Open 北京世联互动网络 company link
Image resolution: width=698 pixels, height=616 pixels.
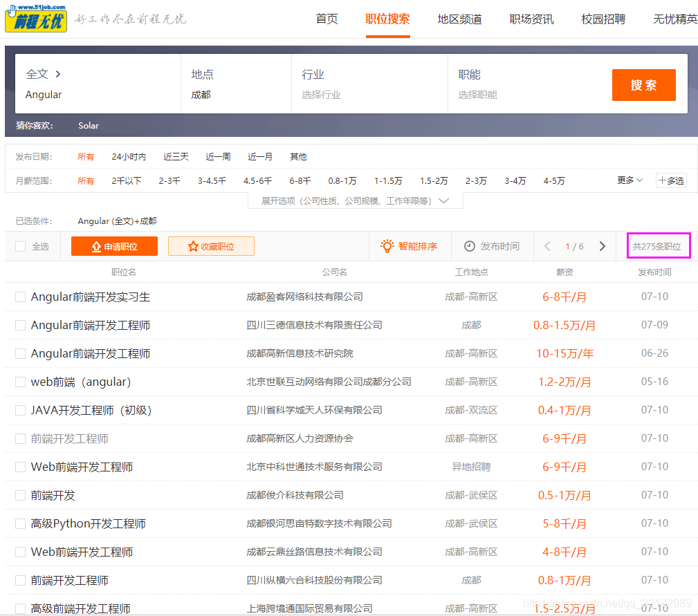coord(329,382)
